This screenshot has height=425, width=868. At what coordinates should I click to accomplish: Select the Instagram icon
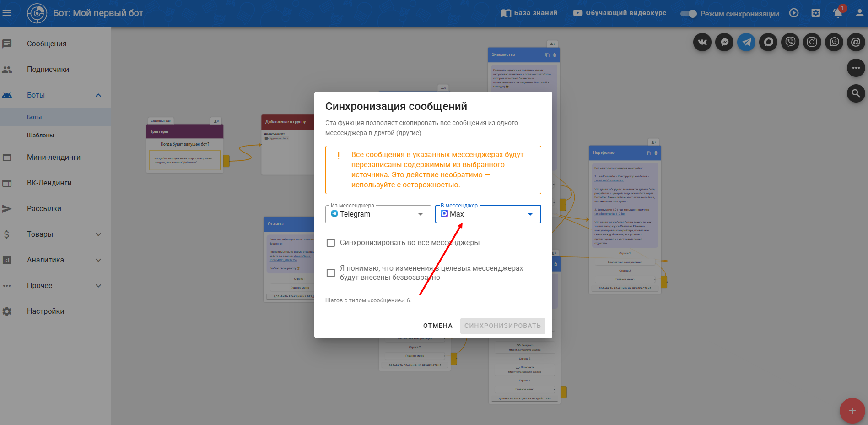coord(812,43)
